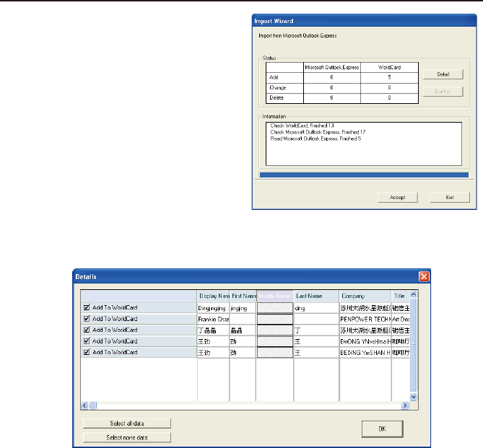The image size is (483, 448).
Task: Click the vertical scrollbar up arrow in Details
Action: point(414,294)
